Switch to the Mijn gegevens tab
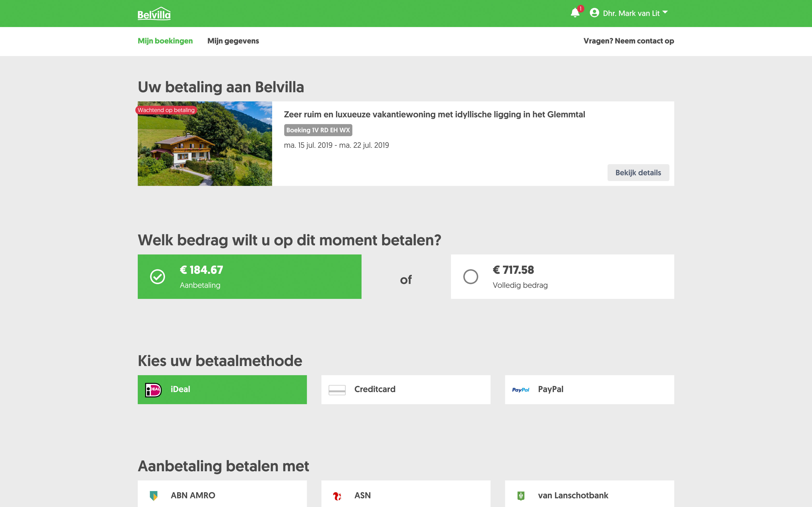This screenshot has width=812, height=507. click(233, 41)
